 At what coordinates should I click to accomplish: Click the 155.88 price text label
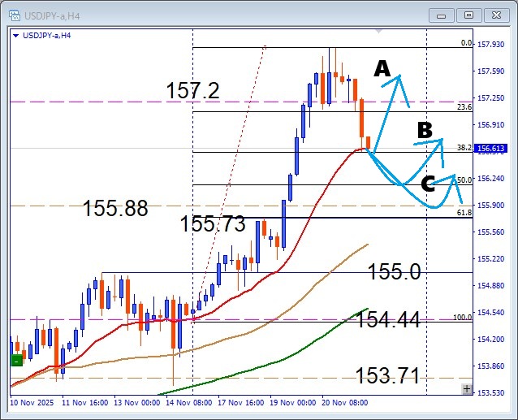coord(115,209)
